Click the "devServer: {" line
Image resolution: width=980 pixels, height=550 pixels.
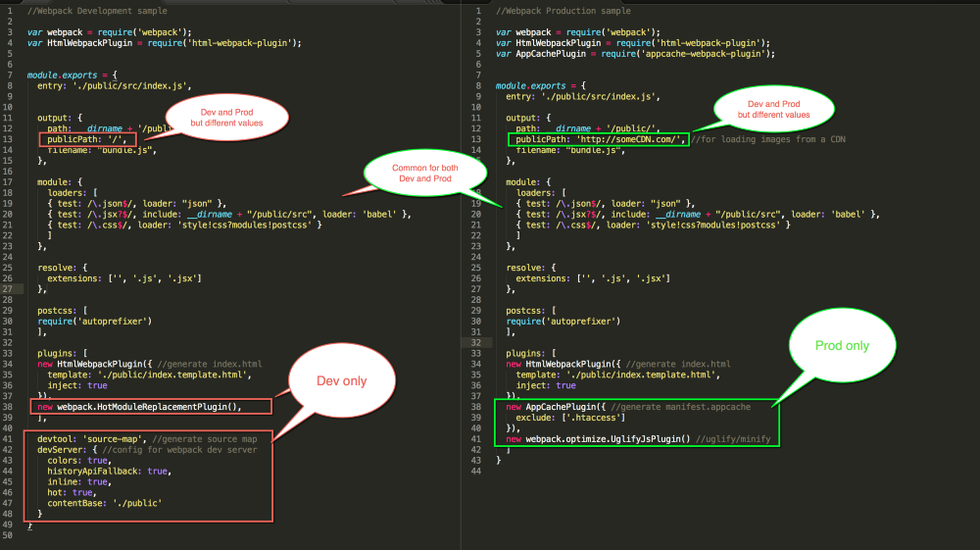(67, 449)
